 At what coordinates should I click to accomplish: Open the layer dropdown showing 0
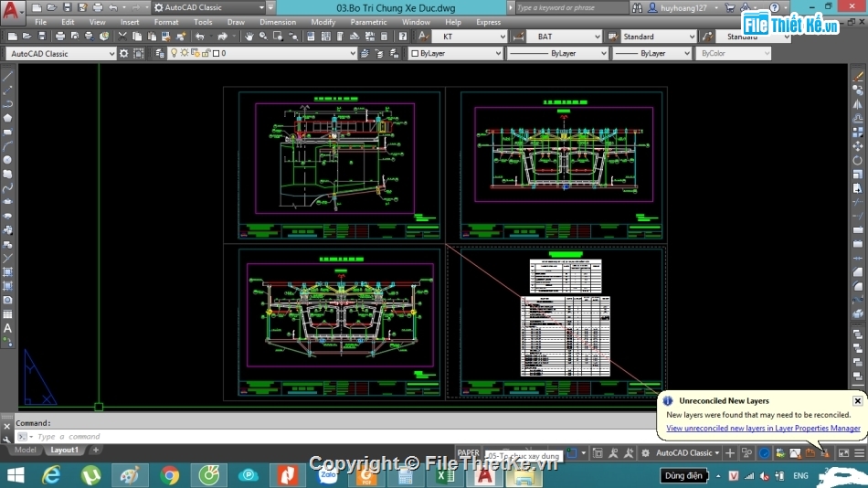click(262, 53)
